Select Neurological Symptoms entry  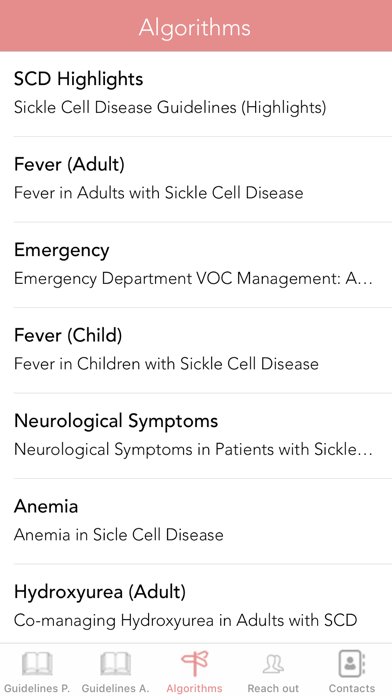tap(196, 436)
